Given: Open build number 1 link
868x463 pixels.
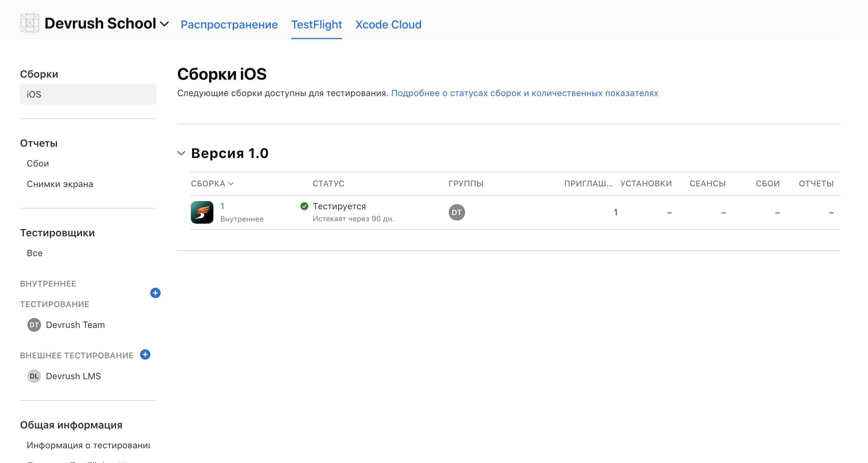Looking at the screenshot, I should coord(222,206).
